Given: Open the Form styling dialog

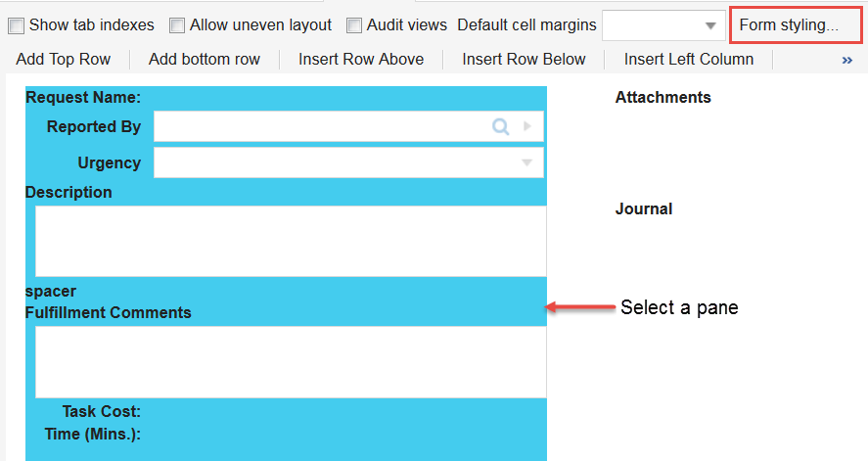Looking at the screenshot, I should (789, 25).
